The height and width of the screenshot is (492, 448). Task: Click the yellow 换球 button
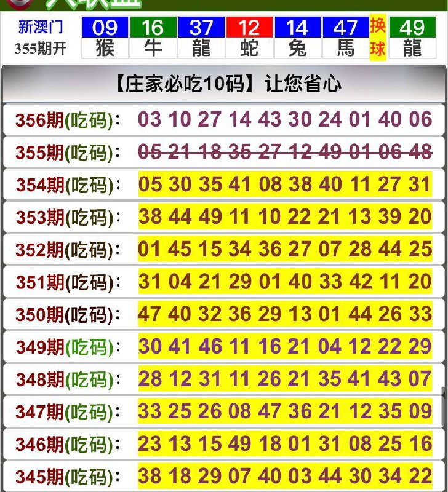(378, 38)
